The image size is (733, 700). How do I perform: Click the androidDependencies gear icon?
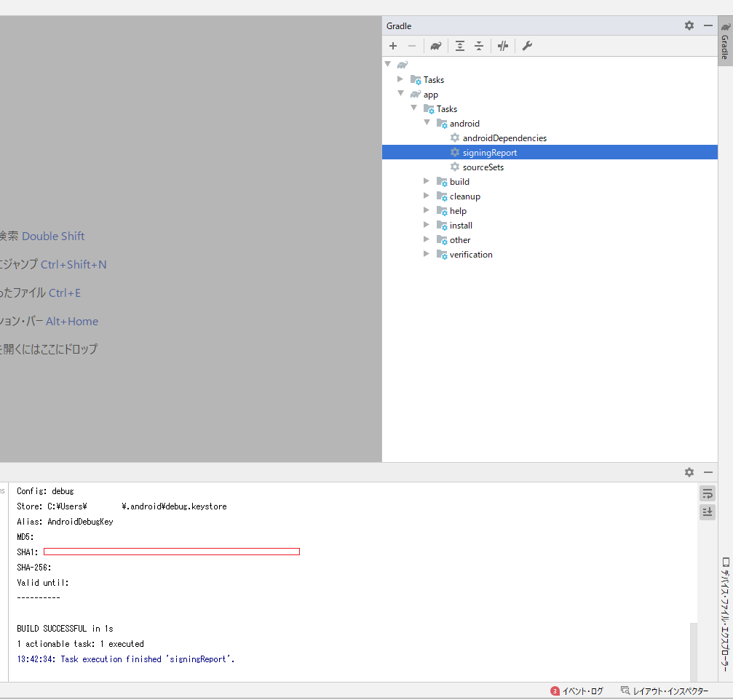click(x=455, y=138)
